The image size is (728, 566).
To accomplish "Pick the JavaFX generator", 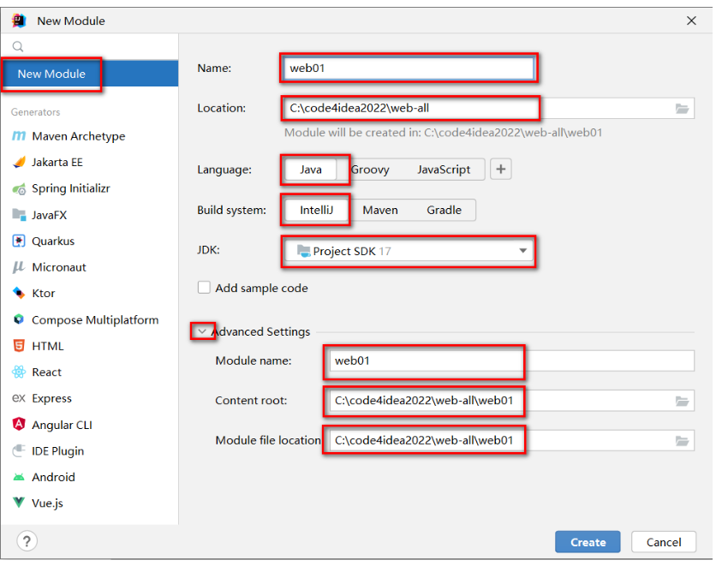I will click(x=39, y=215).
